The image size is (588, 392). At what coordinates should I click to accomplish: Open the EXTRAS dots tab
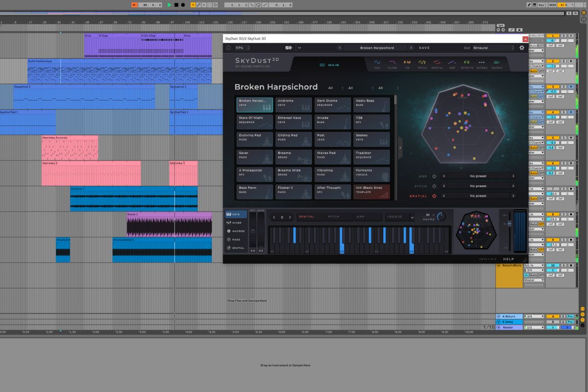point(482,64)
